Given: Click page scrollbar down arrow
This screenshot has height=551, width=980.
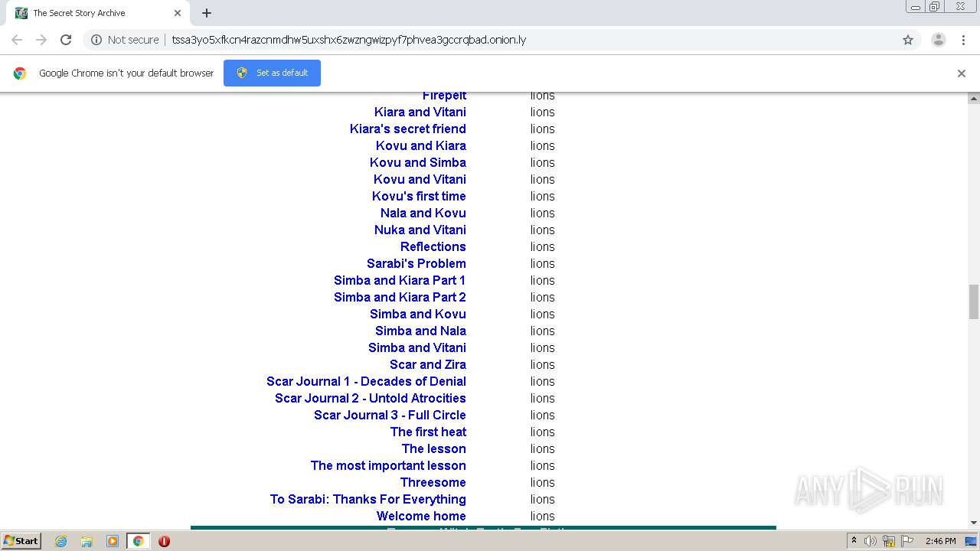Looking at the screenshot, I should pyautogui.click(x=974, y=523).
